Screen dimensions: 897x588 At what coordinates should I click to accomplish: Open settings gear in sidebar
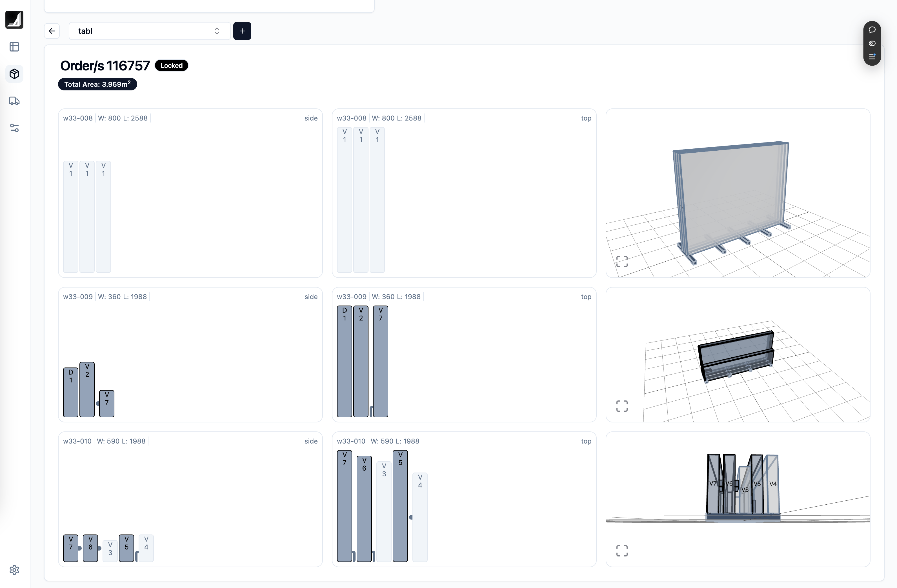point(14,570)
